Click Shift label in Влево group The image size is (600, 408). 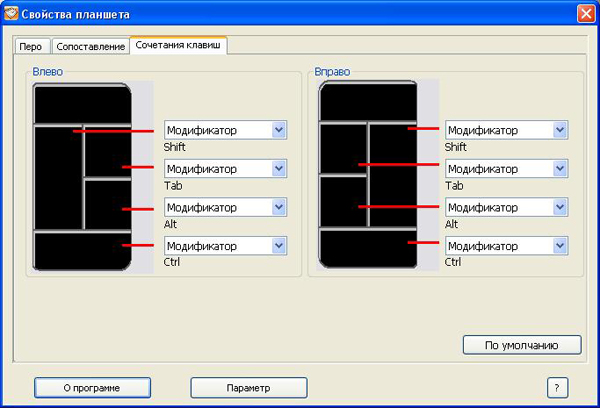(174, 147)
